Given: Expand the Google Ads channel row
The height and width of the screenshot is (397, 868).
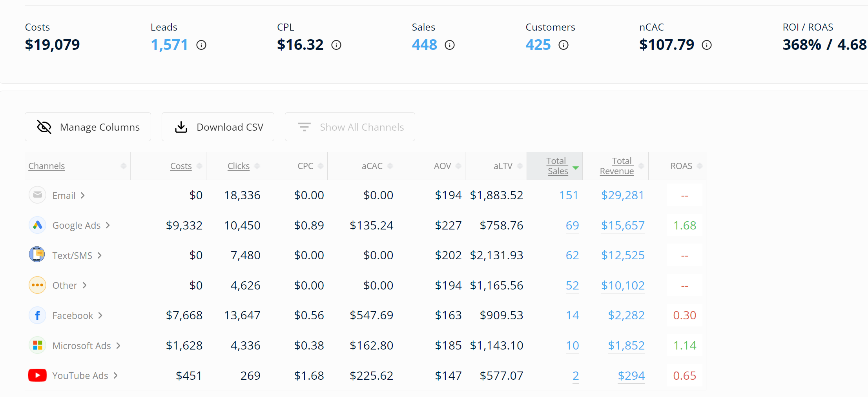Looking at the screenshot, I should pyautogui.click(x=108, y=225).
